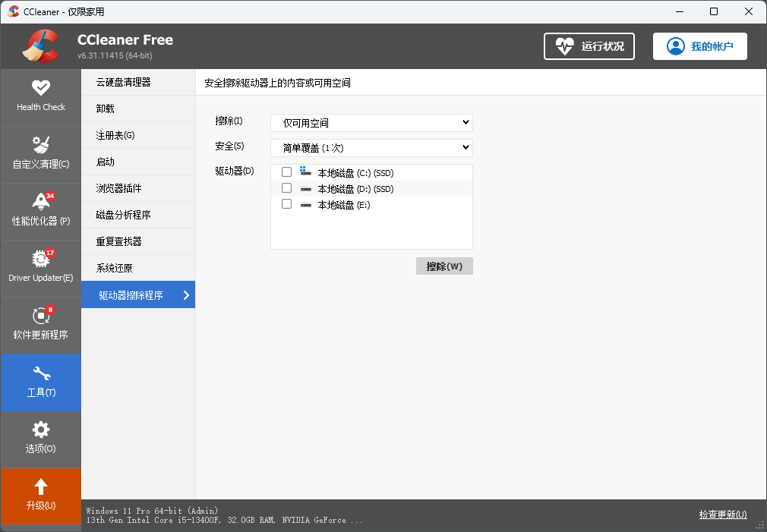Click the 17 badge on Driver Updater
Viewport: 767px width, 532px height.
(x=50, y=253)
